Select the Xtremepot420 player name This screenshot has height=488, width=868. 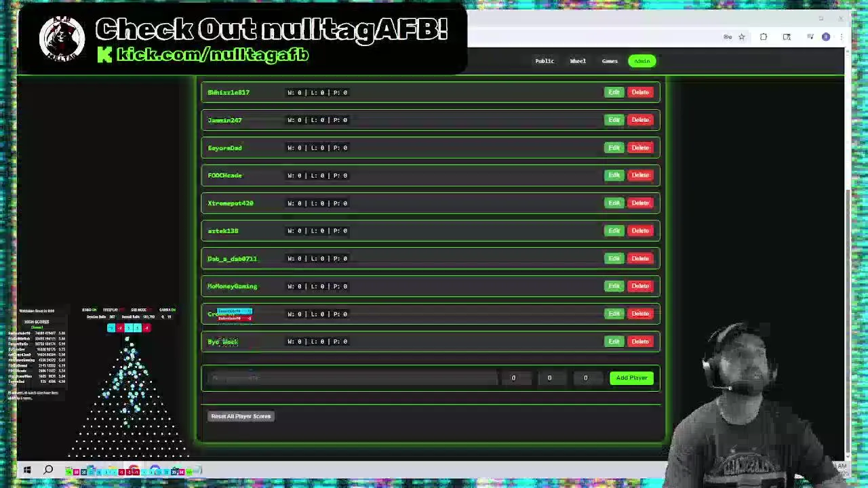pyautogui.click(x=231, y=203)
